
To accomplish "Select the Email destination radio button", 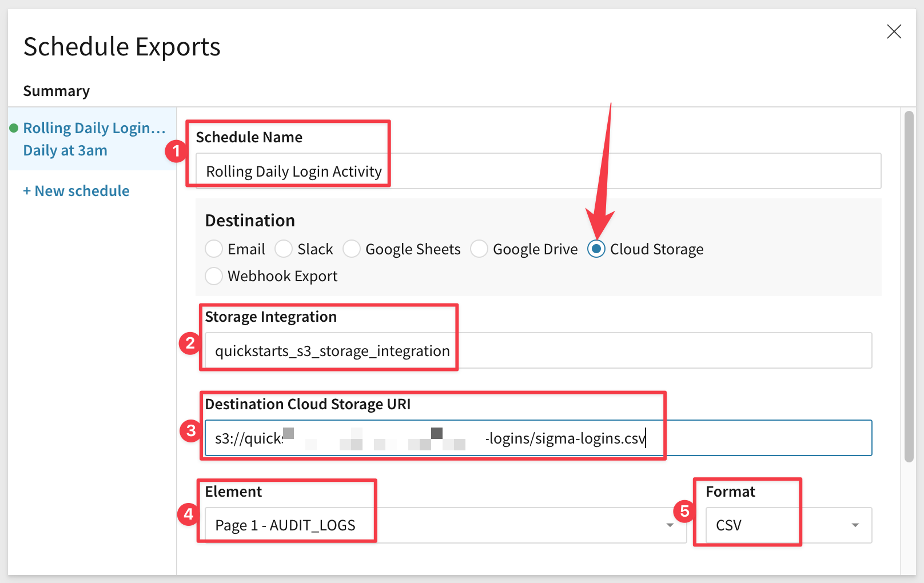I will 214,249.
